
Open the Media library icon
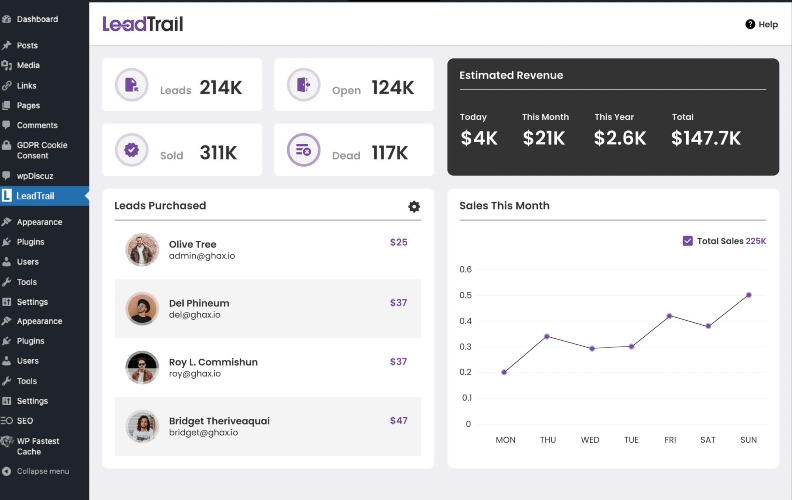[6, 65]
